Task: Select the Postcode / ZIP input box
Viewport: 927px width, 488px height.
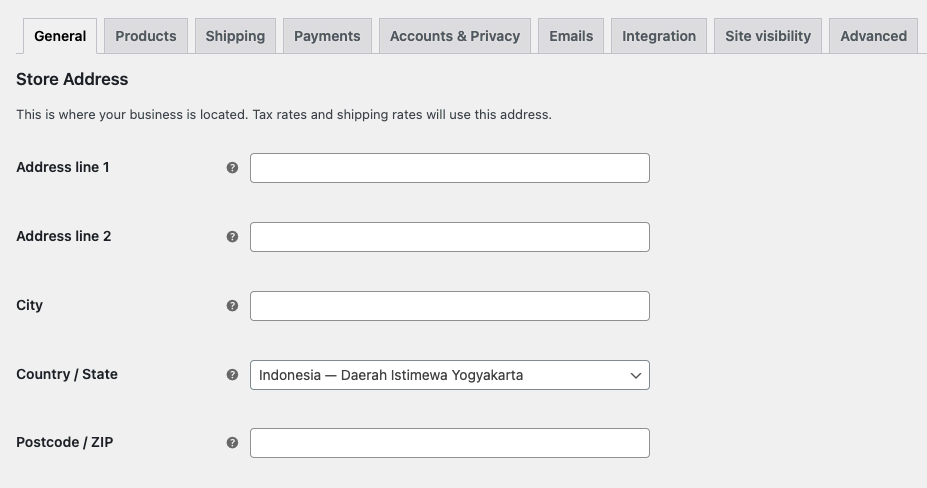Action: click(x=449, y=443)
